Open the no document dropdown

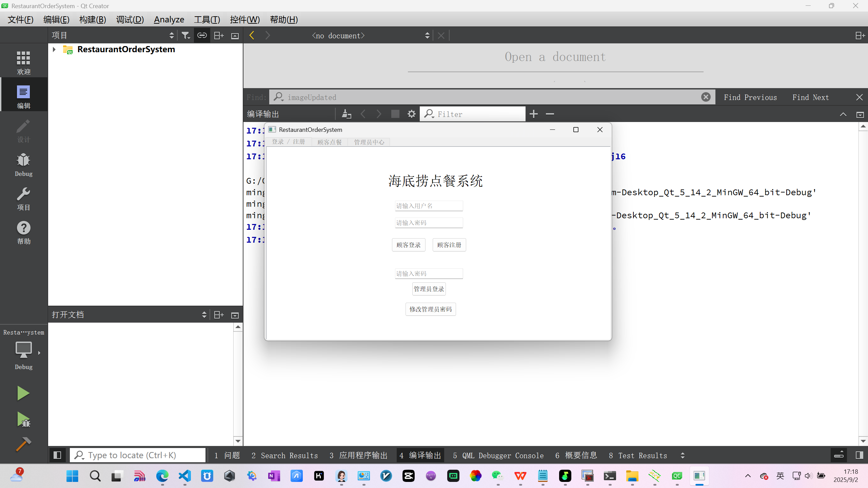(x=370, y=36)
